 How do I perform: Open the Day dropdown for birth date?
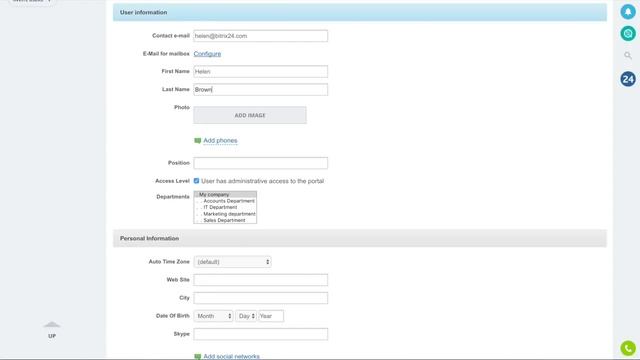[246, 316]
